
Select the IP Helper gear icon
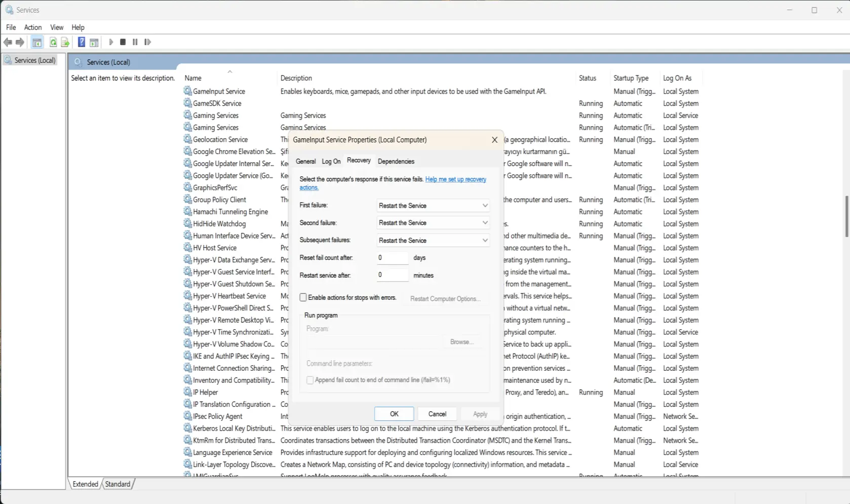187,392
